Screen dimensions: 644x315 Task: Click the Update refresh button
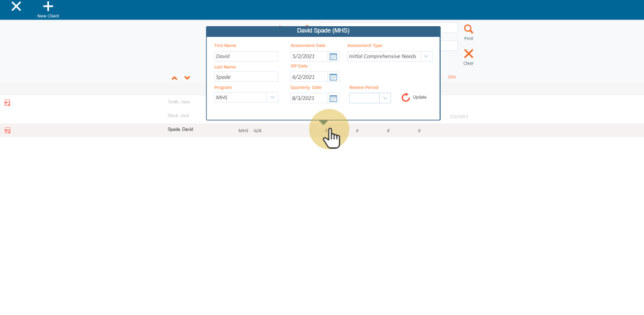406,98
